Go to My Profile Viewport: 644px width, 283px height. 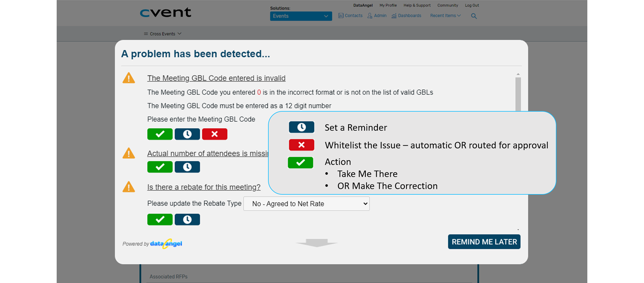[388, 5]
